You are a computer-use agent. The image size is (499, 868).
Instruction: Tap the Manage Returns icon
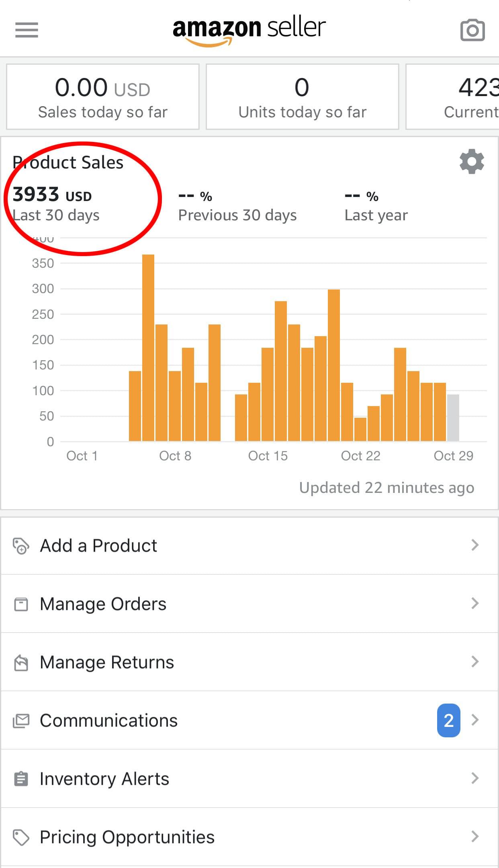coord(21,663)
